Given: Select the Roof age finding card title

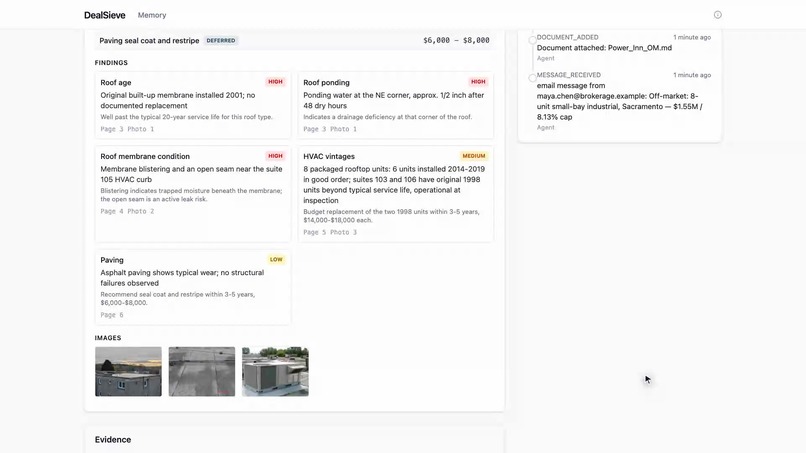Looking at the screenshot, I should (x=116, y=82).
